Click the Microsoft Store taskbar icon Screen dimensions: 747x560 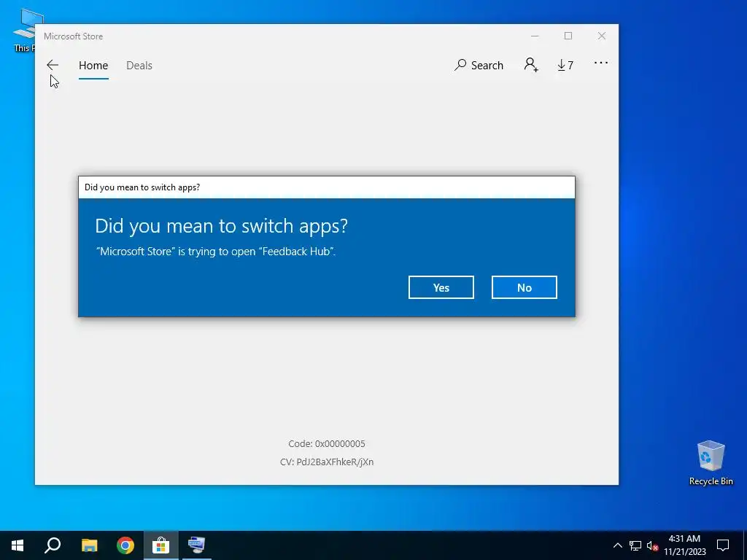point(161,545)
